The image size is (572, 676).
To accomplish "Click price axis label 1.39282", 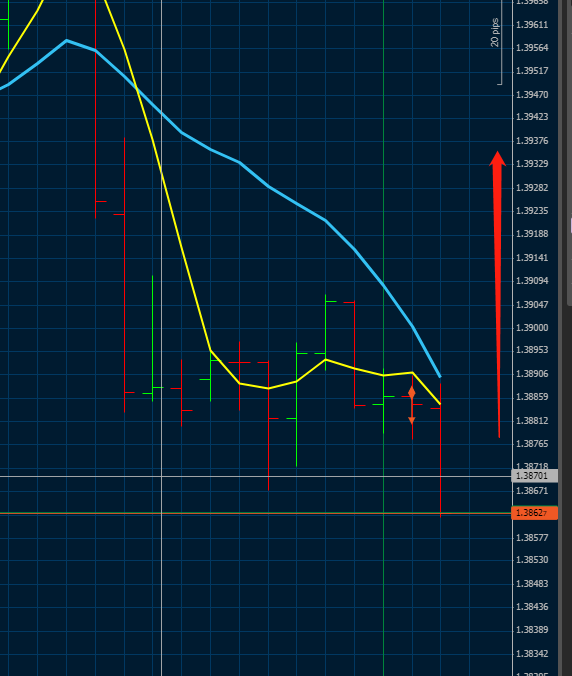I will pos(532,188).
